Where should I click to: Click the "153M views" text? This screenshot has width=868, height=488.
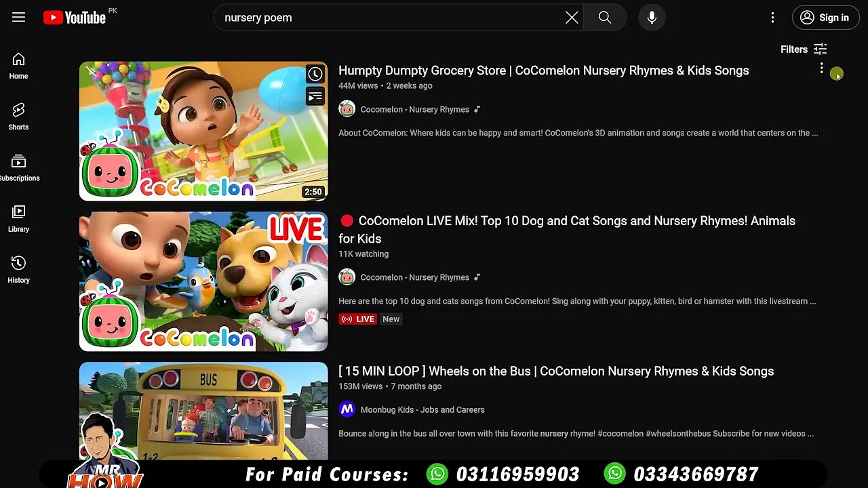[x=361, y=386]
